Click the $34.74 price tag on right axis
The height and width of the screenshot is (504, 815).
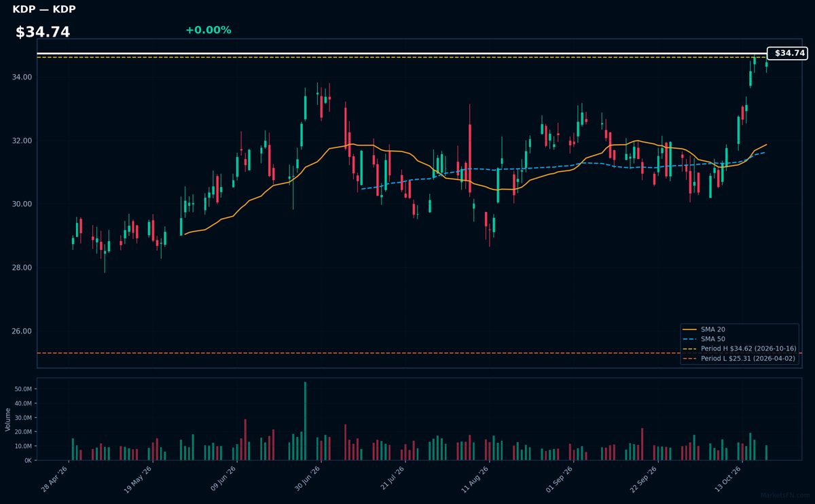787,53
